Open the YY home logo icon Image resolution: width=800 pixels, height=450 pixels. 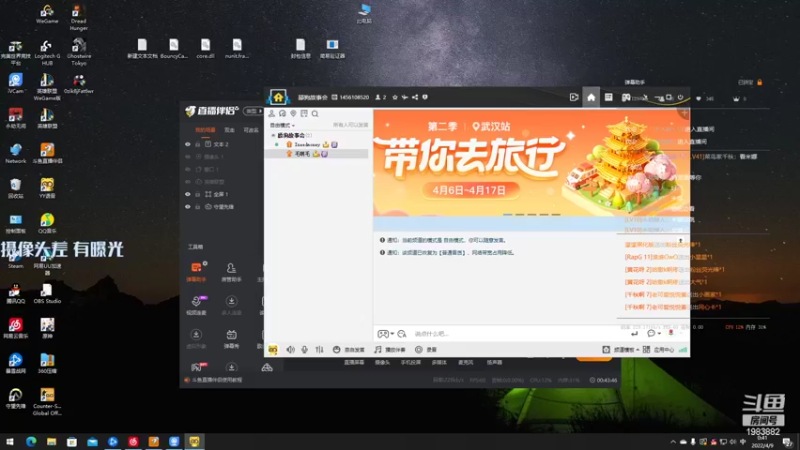(278, 97)
